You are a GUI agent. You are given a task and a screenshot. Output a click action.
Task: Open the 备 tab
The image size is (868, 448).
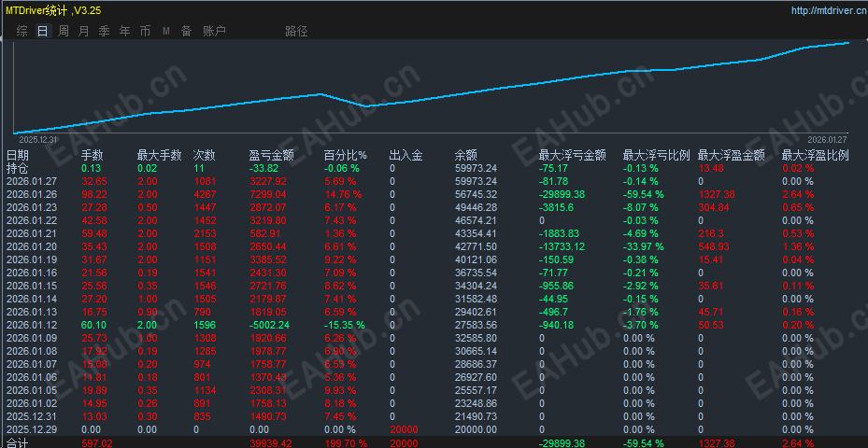[x=187, y=32]
